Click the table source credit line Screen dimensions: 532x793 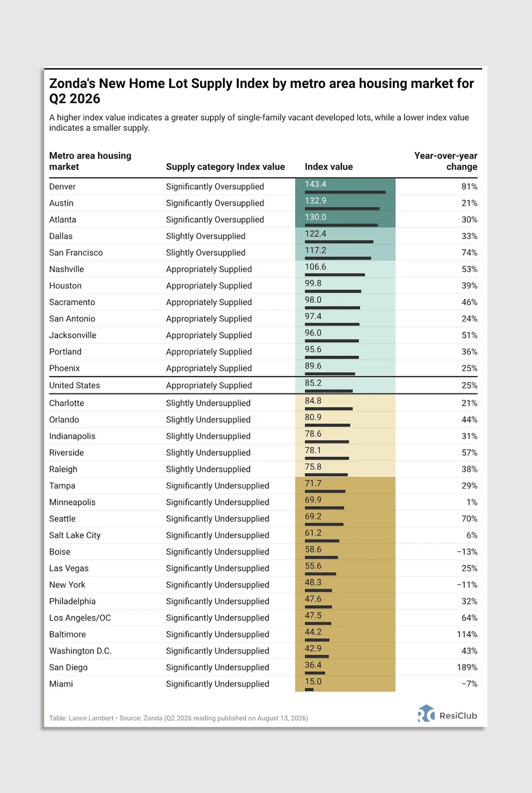179,718
